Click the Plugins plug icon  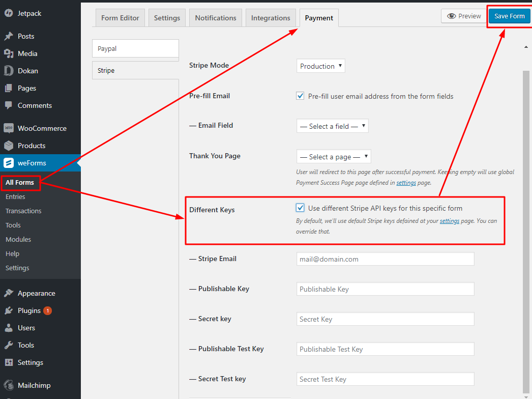click(9, 310)
